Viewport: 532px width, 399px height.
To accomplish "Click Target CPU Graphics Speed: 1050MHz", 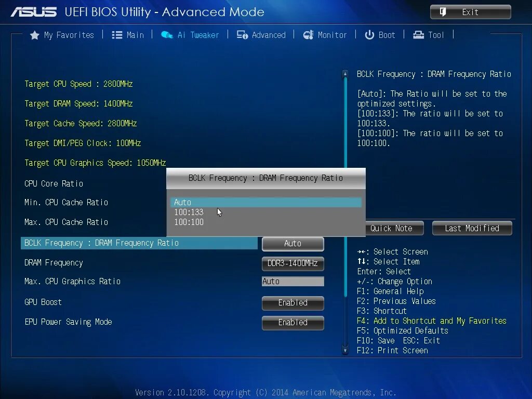I will [x=95, y=163].
